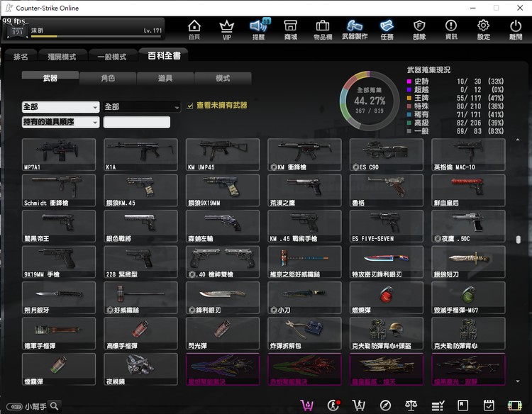
Task: Open the 提醒 notifications speaker icon
Action: (259, 30)
